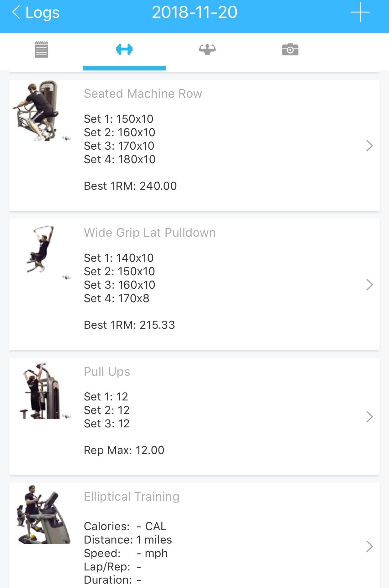Viewport: 389px width, 588px height.
Task: Open the Wide Grip Lat Pulldown title
Action: (x=150, y=233)
